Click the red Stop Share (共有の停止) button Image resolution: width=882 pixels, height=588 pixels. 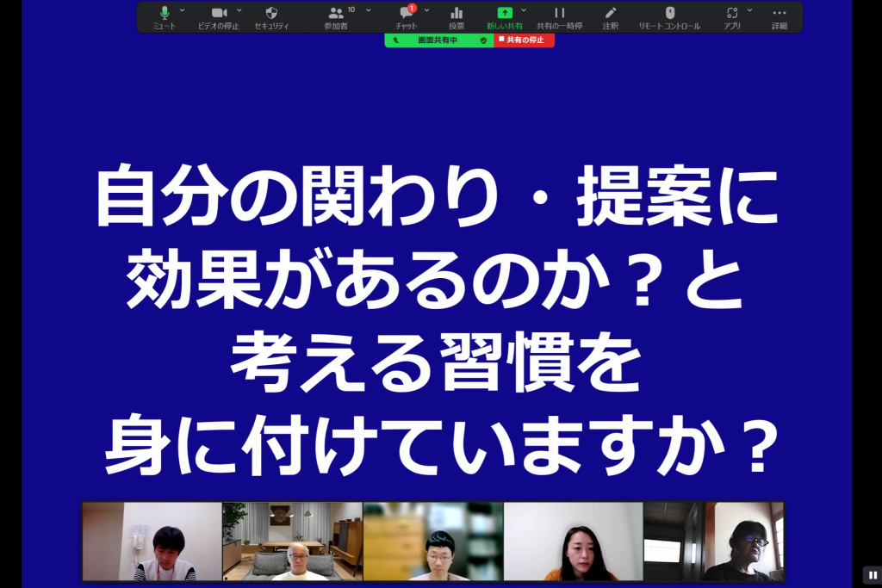(524, 40)
